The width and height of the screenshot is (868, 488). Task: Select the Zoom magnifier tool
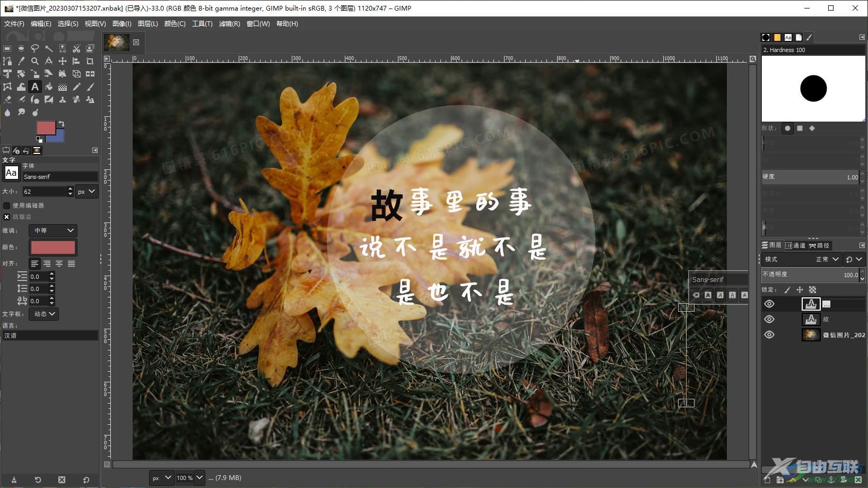pos(35,61)
